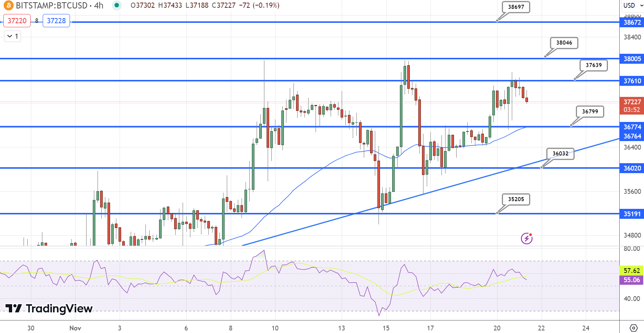Click the 36764 moving average price tag
Viewport: 644px width, 333px height.
pos(632,136)
